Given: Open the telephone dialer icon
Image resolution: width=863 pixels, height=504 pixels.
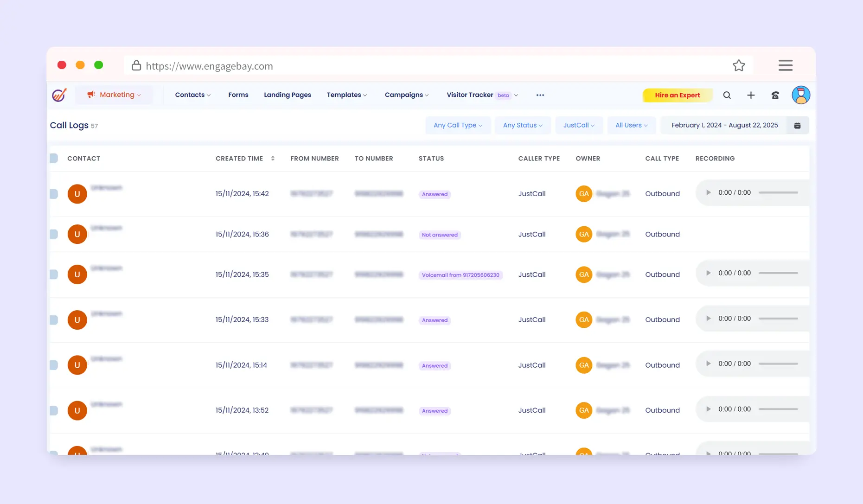Looking at the screenshot, I should pyautogui.click(x=775, y=95).
